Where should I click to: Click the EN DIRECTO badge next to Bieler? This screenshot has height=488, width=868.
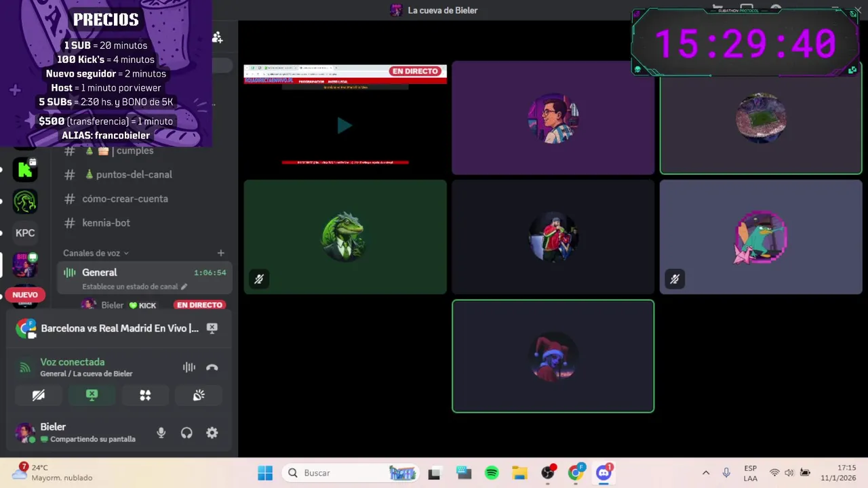(199, 305)
